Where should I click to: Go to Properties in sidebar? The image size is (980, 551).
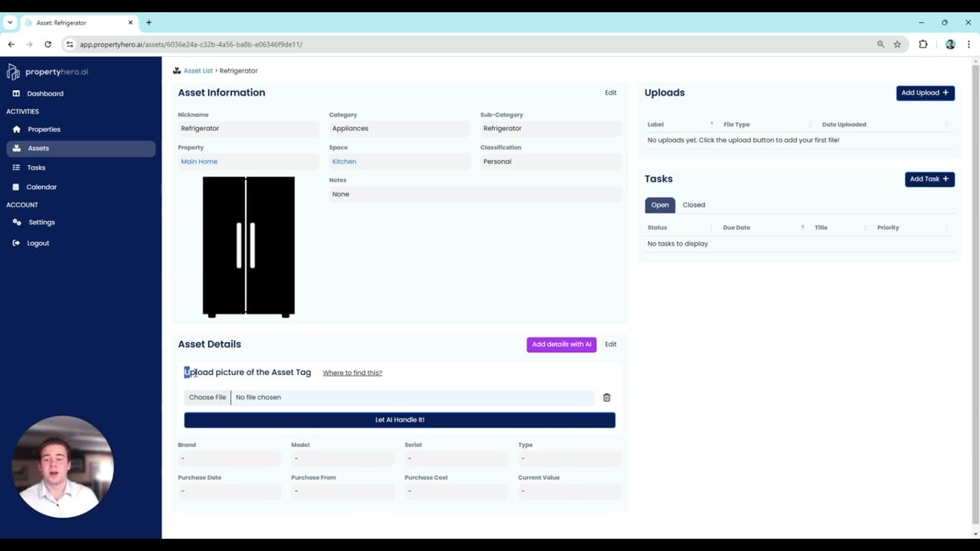[44, 129]
